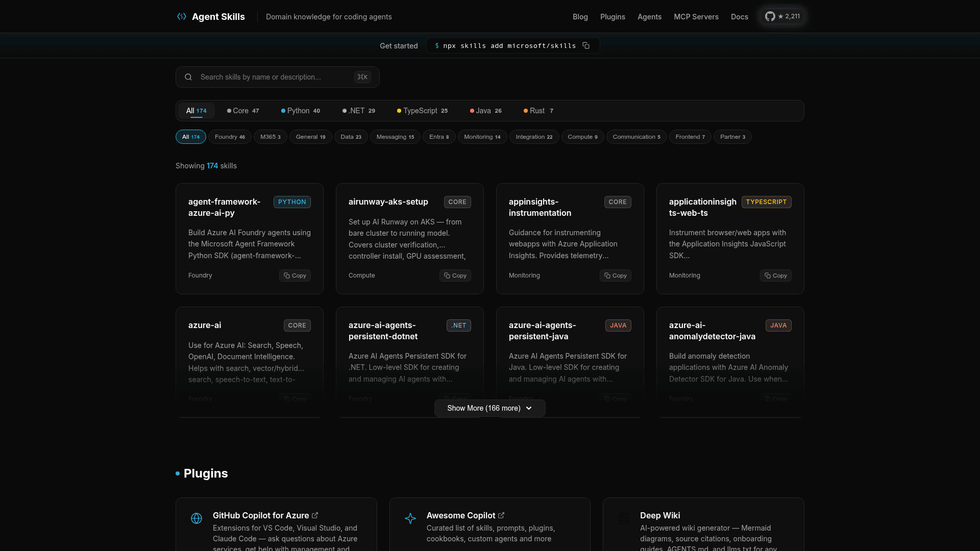
Task: Toggle the Compute category filter
Action: click(583, 137)
